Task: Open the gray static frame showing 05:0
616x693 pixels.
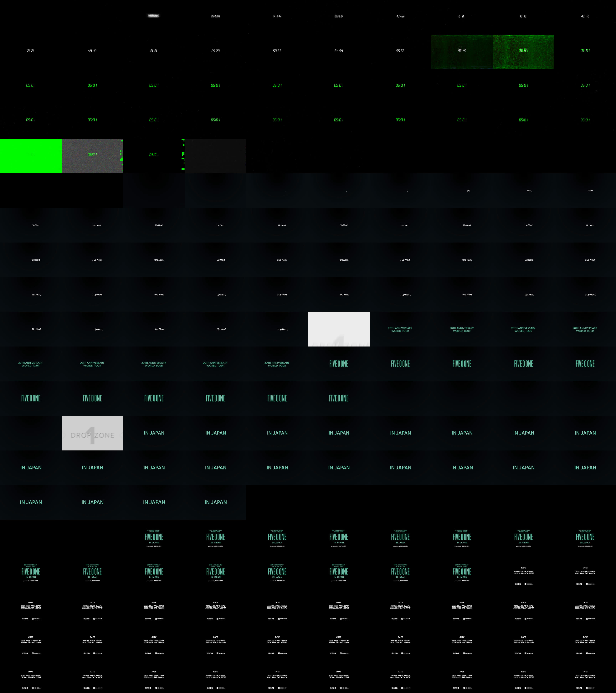Action: point(92,156)
